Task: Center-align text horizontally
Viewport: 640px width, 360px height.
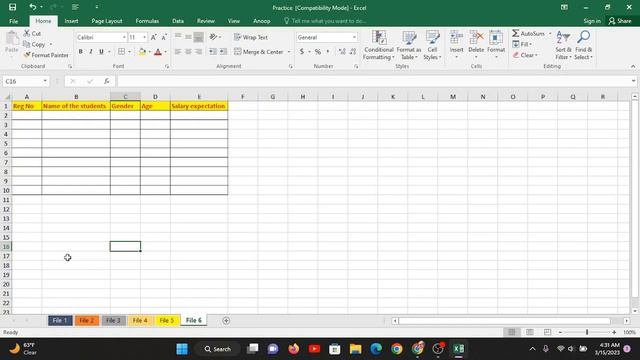Action: [x=188, y=52]
